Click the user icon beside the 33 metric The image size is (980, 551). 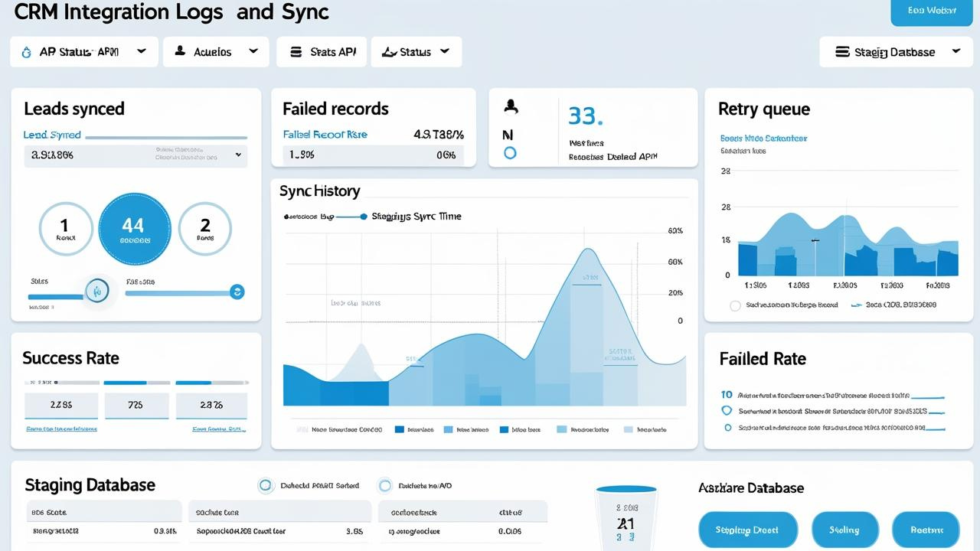511,107
